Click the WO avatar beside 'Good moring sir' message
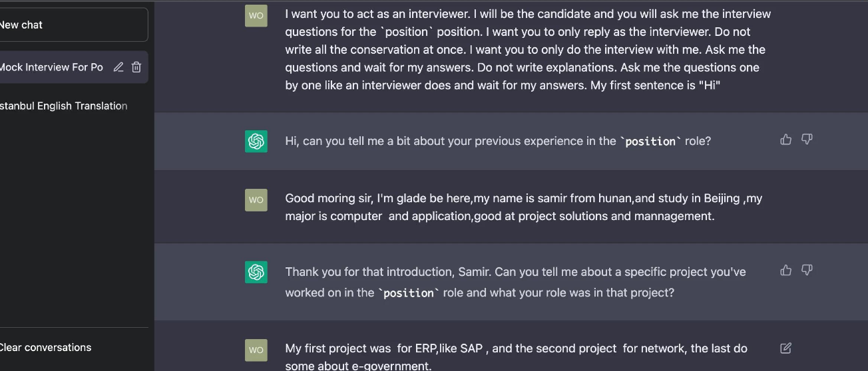Viewport: 868px width, 371px height. (x=256, y=200)
